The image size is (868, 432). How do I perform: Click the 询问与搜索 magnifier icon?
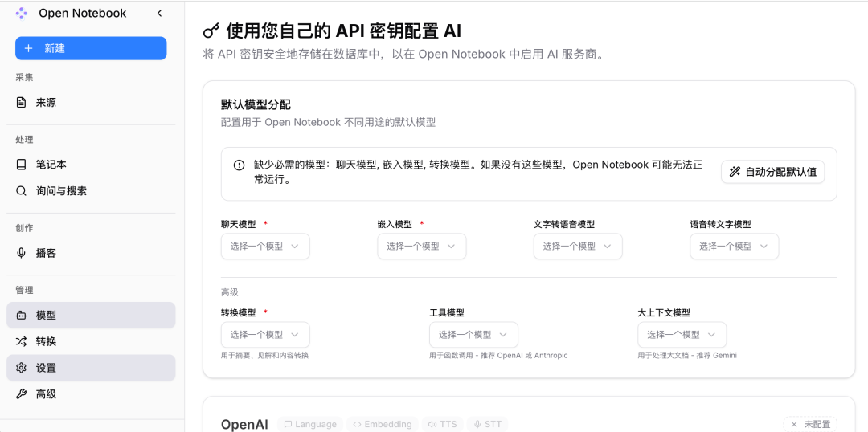pos(22,191)
